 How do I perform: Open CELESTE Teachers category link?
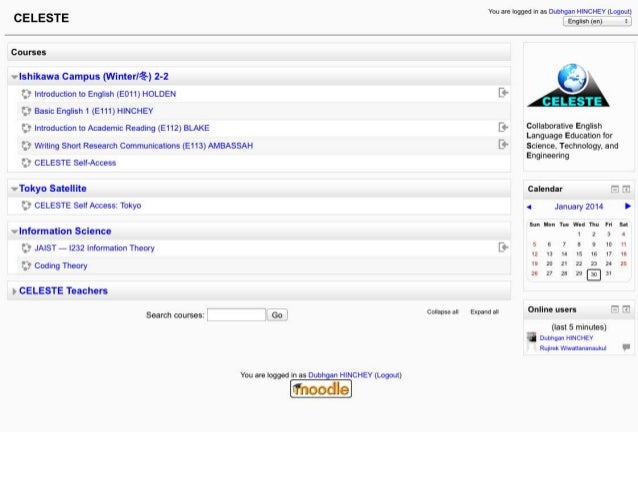(63, 291)
